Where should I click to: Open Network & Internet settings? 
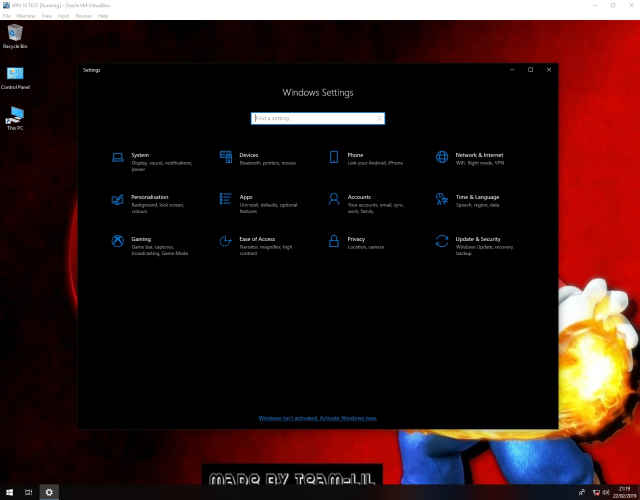pyautogui.click(x=478, y=156)
